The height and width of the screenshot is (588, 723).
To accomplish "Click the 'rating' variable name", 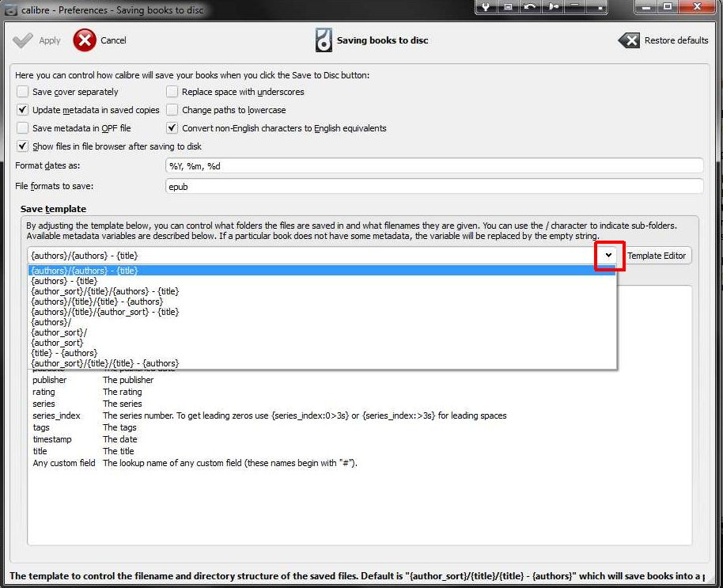I will 44,392.
